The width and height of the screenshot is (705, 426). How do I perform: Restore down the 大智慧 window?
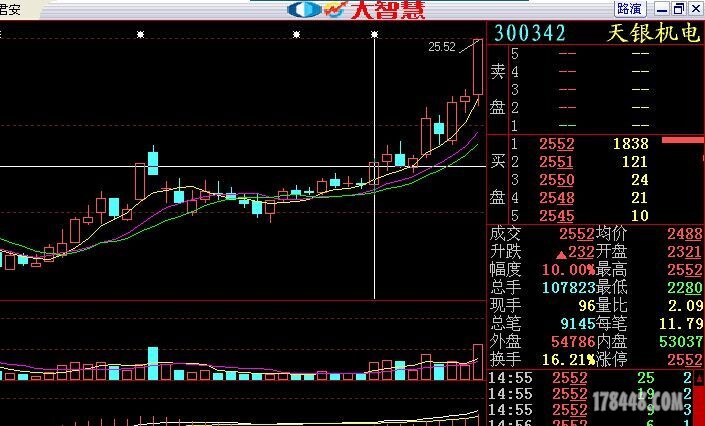tap(679, 9)
